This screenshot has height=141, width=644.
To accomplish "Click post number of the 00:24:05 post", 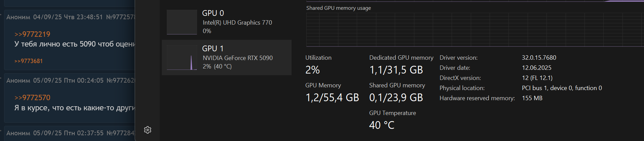I will [x=121, y=81].
